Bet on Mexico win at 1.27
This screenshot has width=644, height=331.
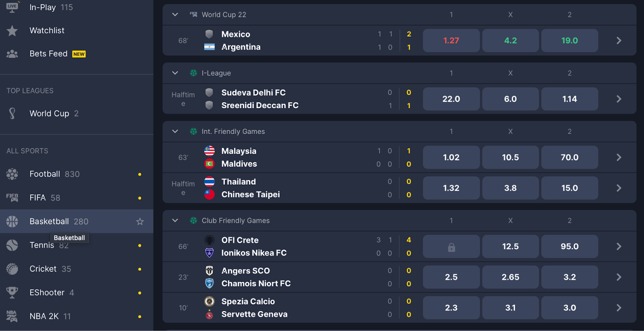[451, 41]
